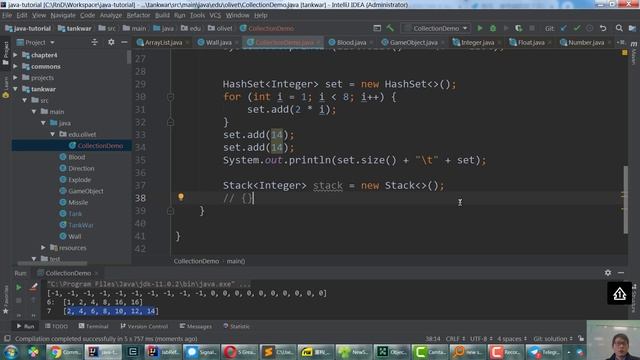Click the scroll-from-source icon in Project panel
The image size is (640, 360).
point(94,42)
